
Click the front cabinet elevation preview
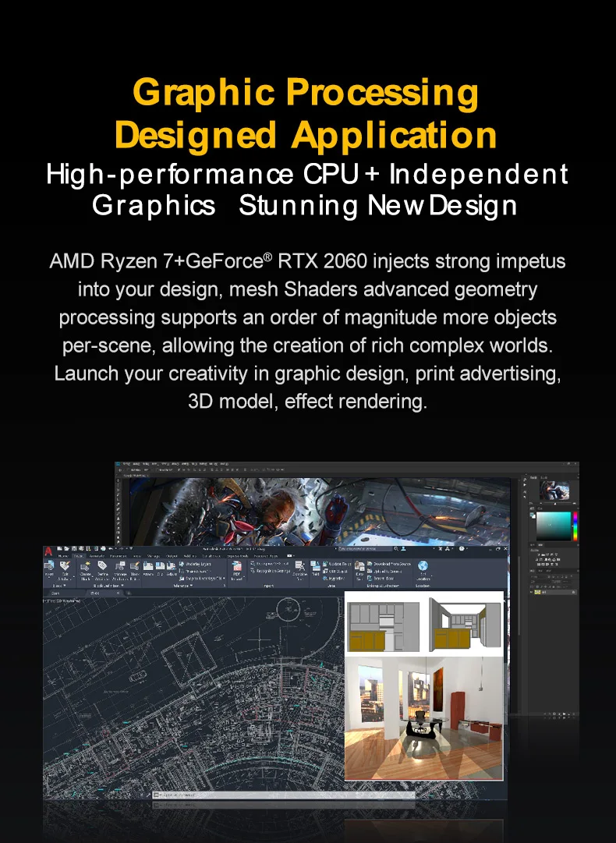384,627
